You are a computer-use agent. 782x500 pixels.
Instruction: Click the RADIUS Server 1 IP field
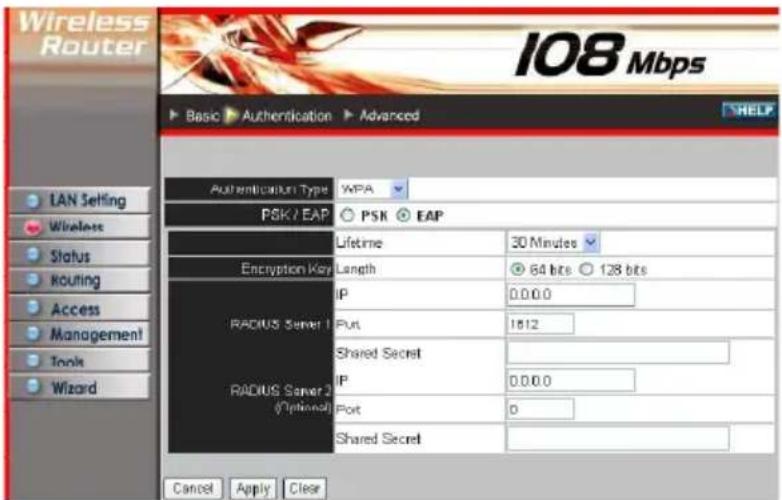571,295
